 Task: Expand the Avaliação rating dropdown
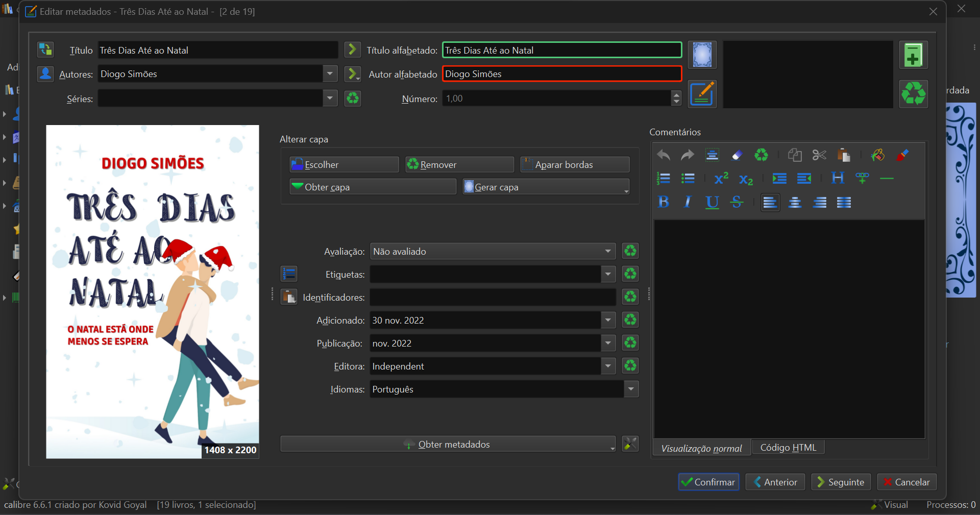607,251
